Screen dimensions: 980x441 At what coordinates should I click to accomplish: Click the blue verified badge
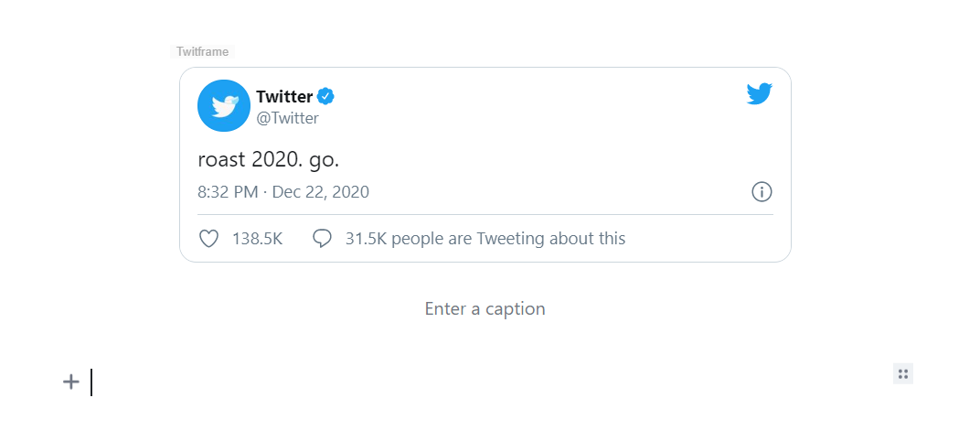pyautogui.click(x=326, y=96)
